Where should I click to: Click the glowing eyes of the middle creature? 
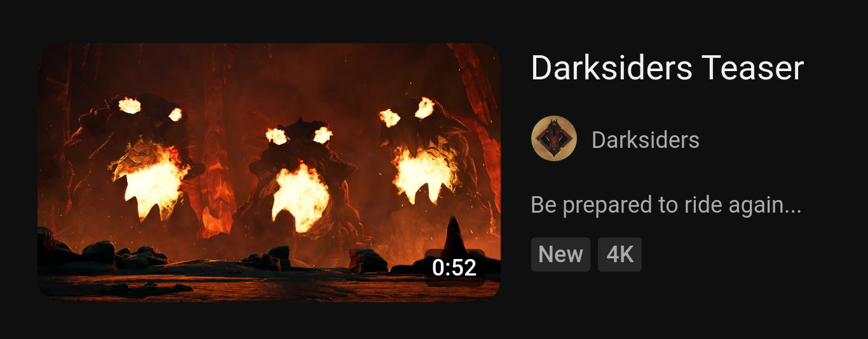(299, 135)
